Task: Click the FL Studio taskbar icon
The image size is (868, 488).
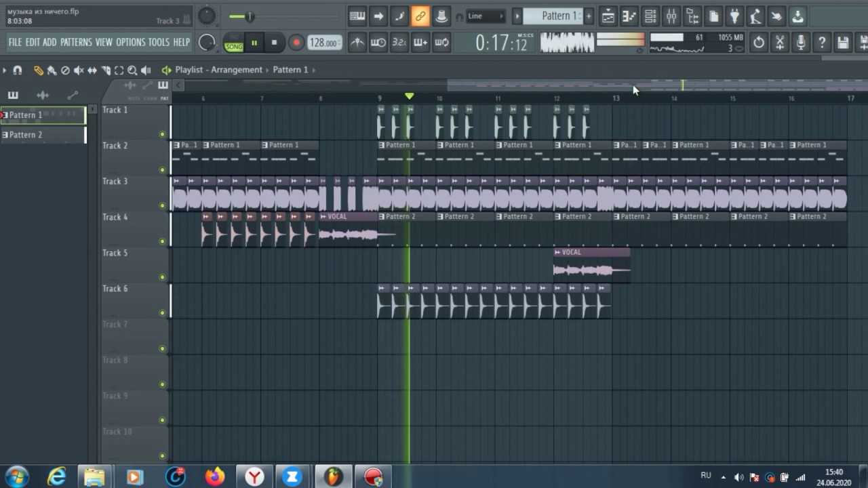Action: [333, 477]
